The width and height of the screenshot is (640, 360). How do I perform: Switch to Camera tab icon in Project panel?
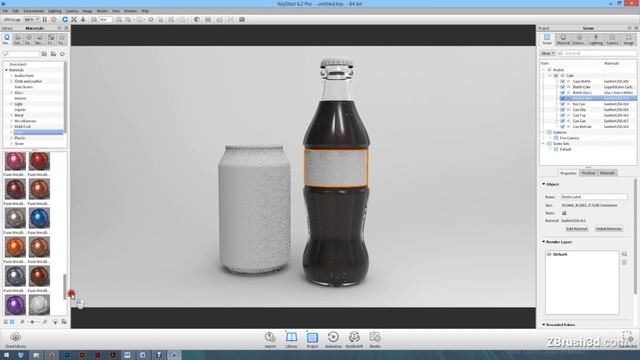pyautogui.click(x=612, y=39)
